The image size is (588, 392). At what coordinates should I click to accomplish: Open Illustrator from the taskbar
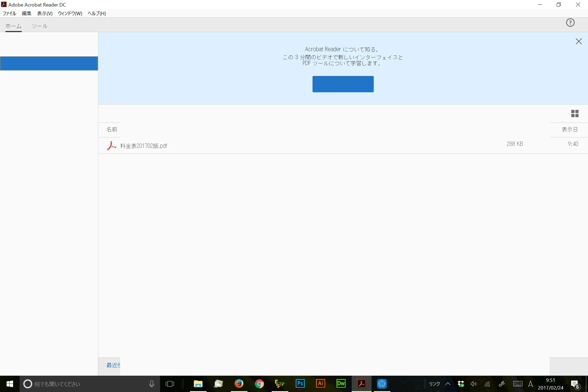(320, 384)
